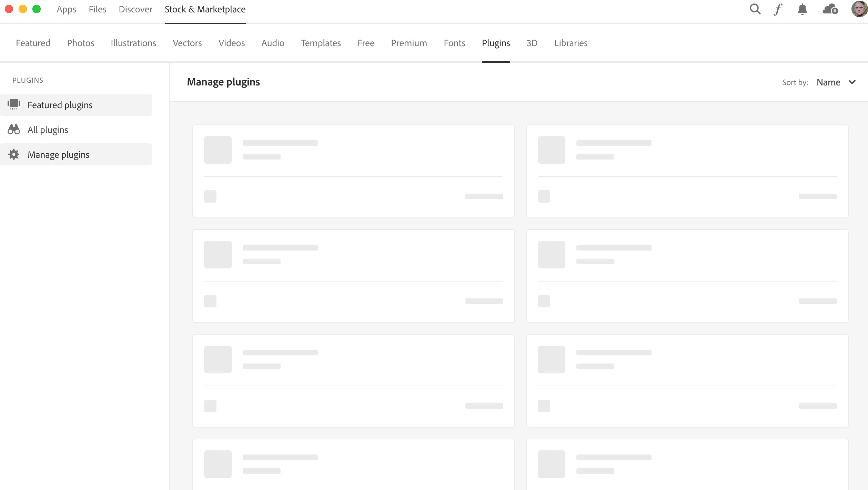Screen dimensions: 868x490
Task: Switch to the Apps tab
Action: point(66,9)
